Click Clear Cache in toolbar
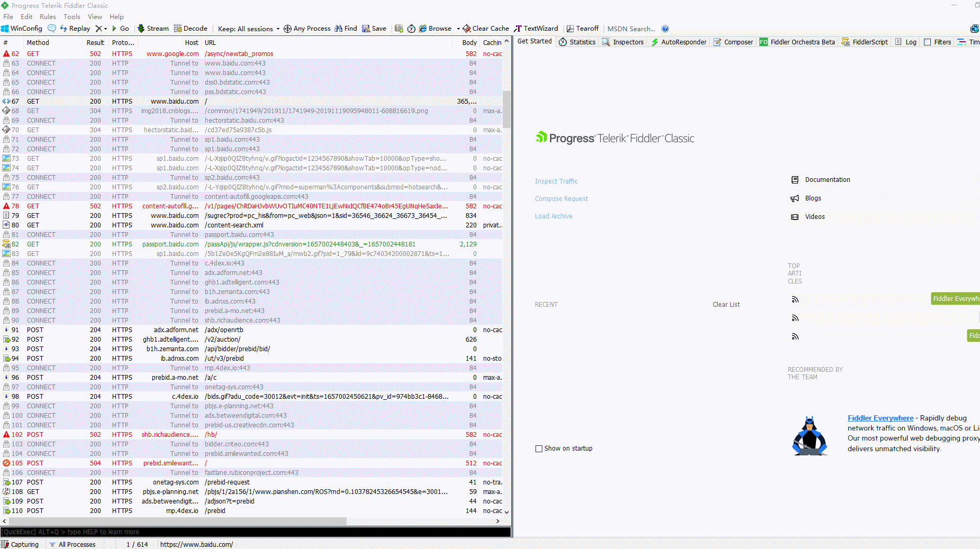This screenshot has width=980, height=549. point(486,29)
